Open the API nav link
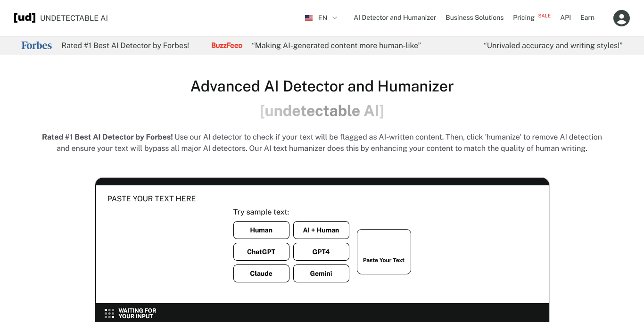 [x=566, y=17]
